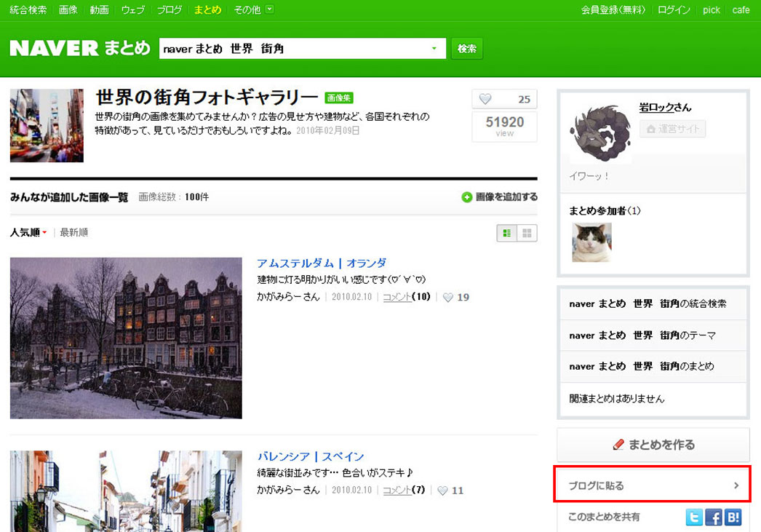Click the cat avatar under まとめ参加者
This screenshot has height=532, width=761.
coord(591,242)
